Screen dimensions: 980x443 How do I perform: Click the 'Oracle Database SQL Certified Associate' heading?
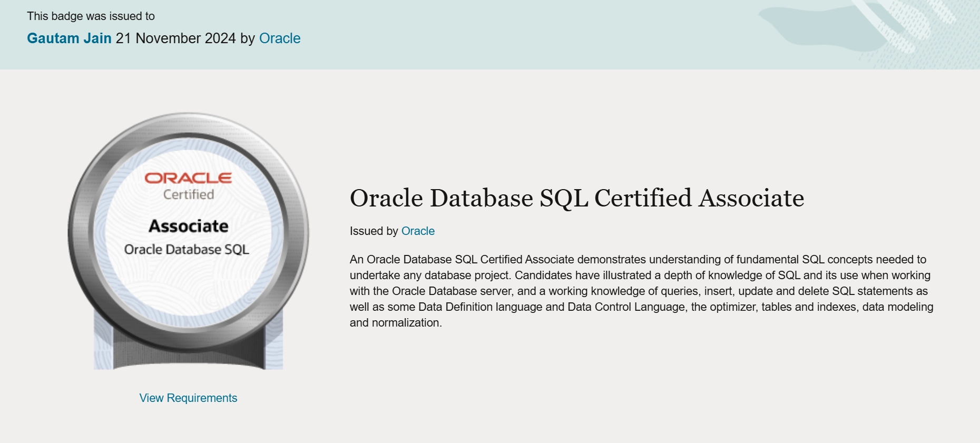(x=576, y=199)
